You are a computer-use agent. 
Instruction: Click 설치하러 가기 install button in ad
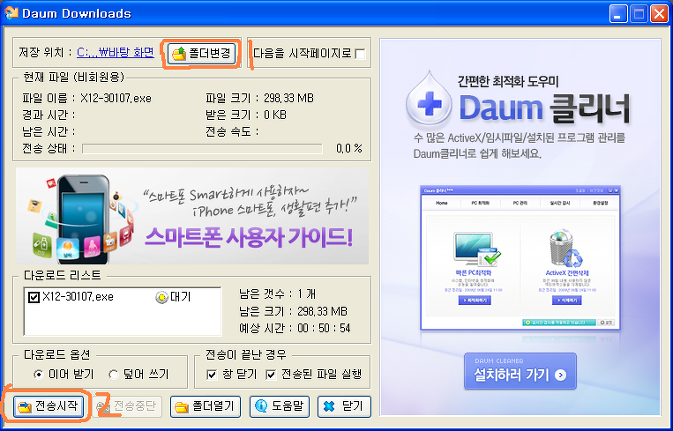click(520, 371)
